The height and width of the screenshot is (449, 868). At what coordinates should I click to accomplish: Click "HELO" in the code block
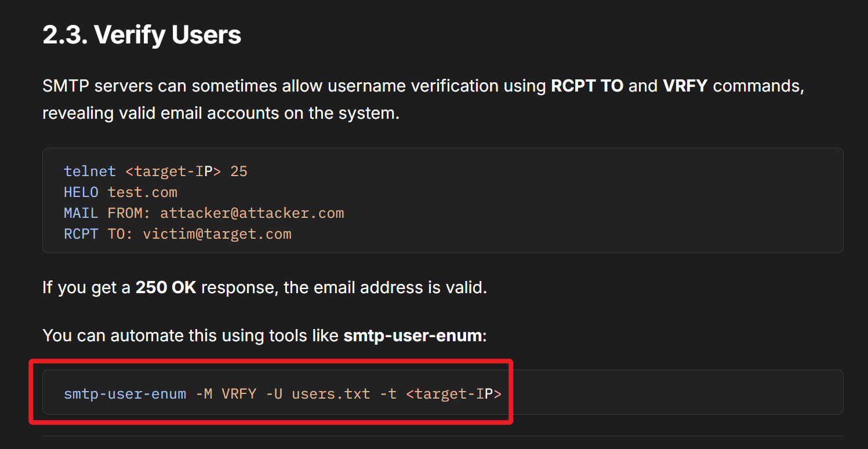(81, 192)
